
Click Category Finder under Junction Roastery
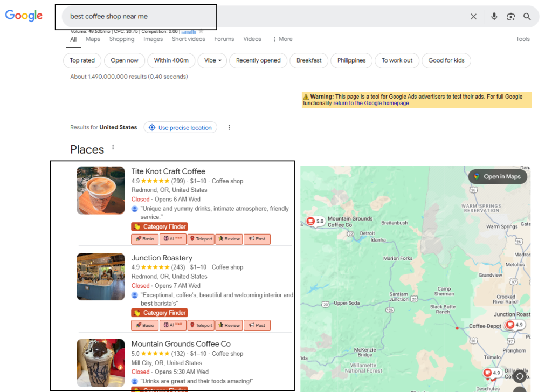point(160,313)
